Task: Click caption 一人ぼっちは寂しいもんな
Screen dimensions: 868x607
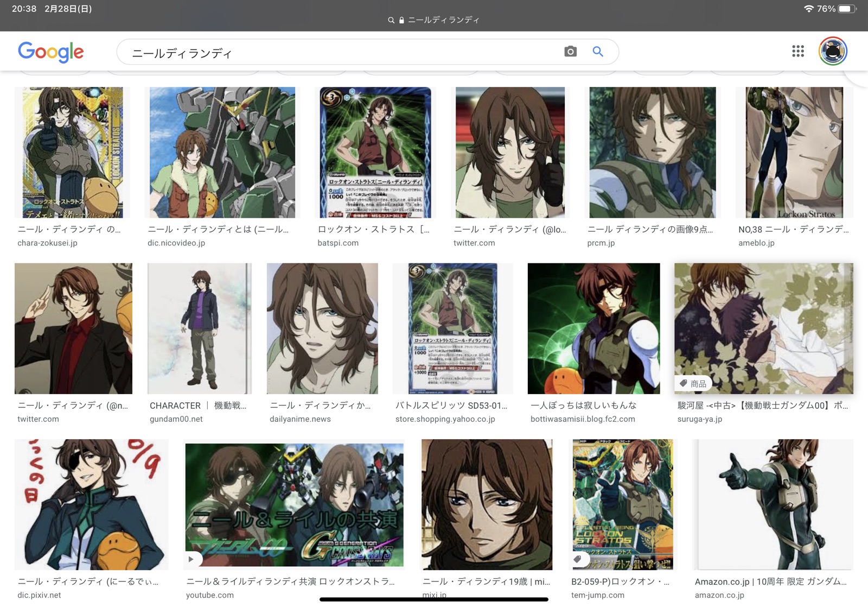Action: 584,405
